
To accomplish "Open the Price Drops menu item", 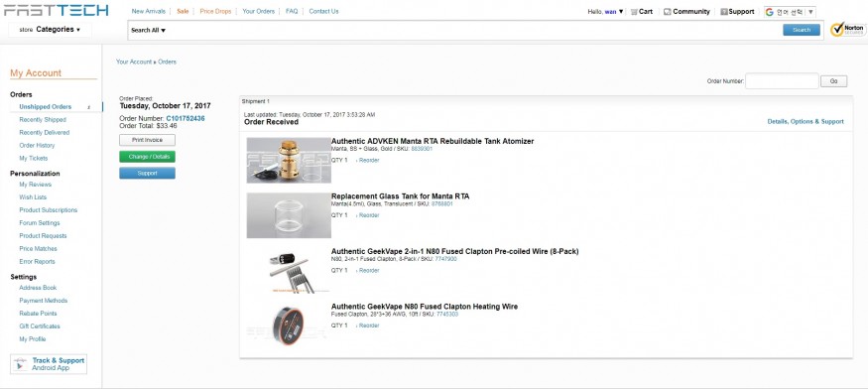I will point(215,11).
